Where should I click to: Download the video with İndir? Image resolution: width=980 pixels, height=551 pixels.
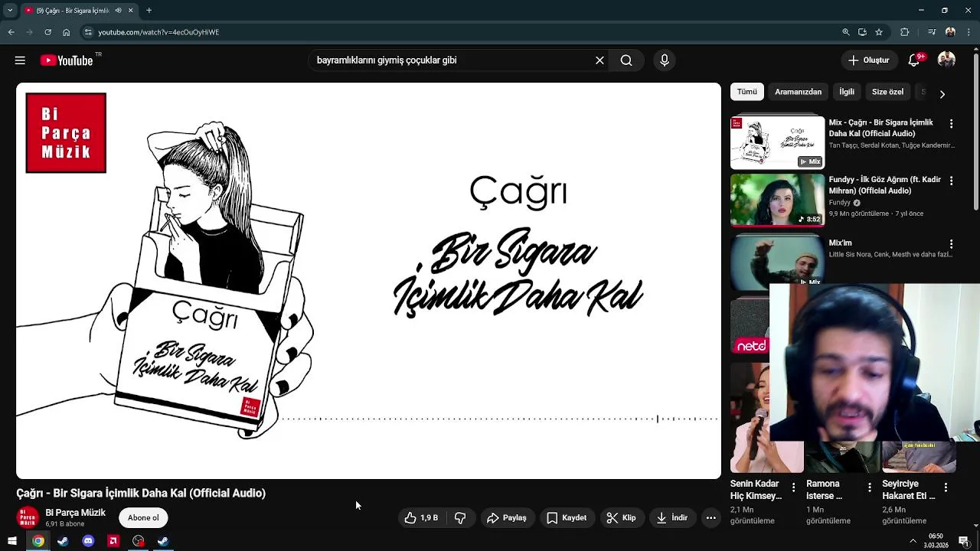(x=671, y=518)
